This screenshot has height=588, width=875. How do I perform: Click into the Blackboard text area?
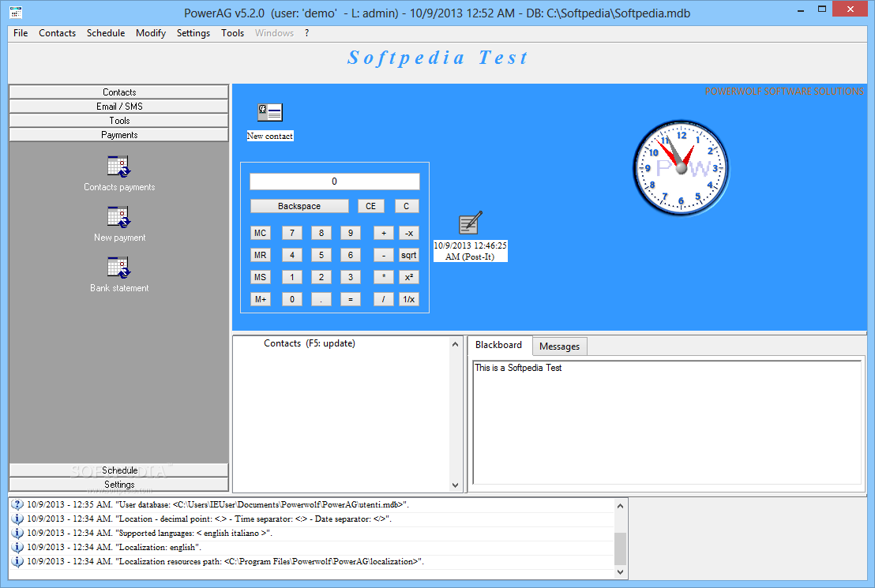pyautogui.click(x=667, y=422)
